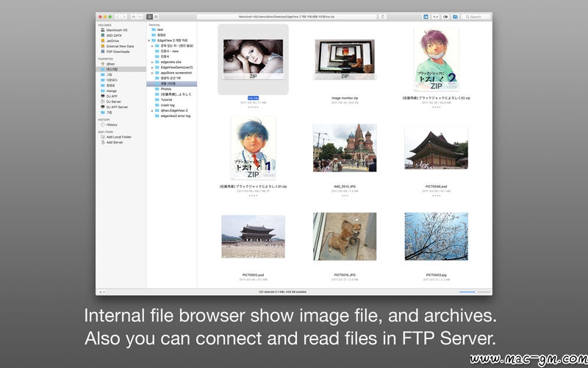Click the back navigation arrow in toolbar
The image size is (588, 368).
(x=119, y=16)
